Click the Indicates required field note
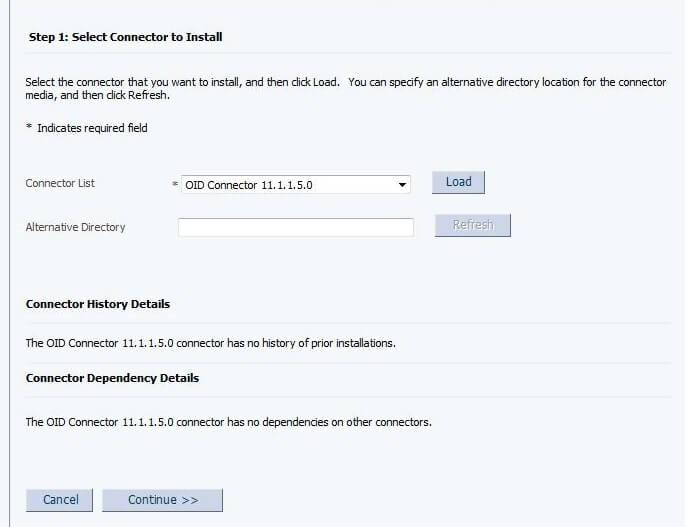686x527 pixels. 92,128
